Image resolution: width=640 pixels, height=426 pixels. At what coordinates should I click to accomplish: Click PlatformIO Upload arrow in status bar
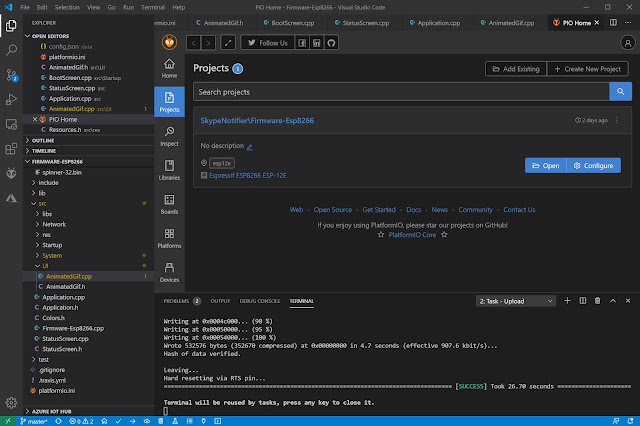[x=132, y=421]
